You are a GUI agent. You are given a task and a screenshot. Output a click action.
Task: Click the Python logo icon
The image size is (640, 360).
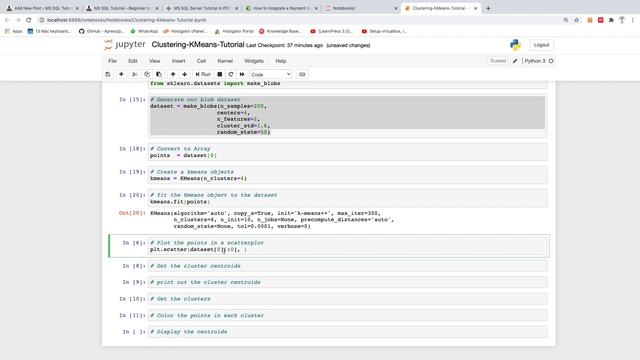[x=516, y=45]
